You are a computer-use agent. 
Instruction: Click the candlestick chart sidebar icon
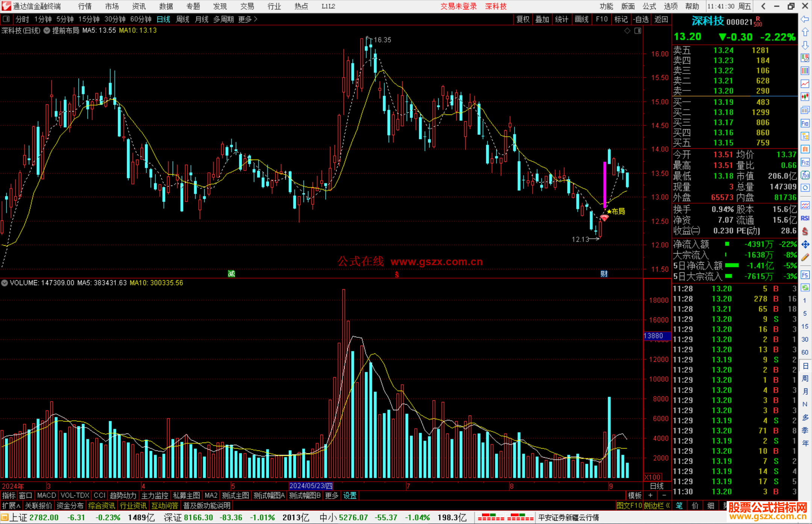click(805, 97)
